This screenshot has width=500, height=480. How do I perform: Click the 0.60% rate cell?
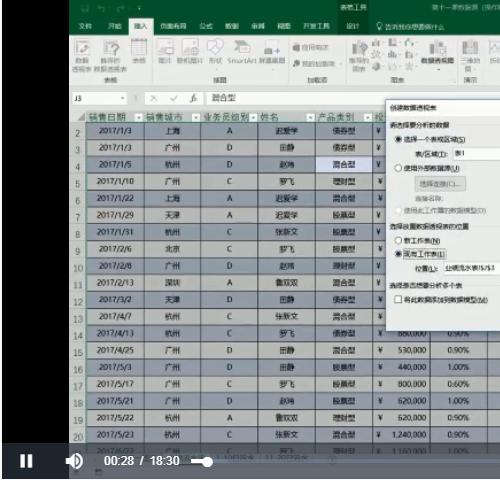pyautogui.click(x=458, y=384)
